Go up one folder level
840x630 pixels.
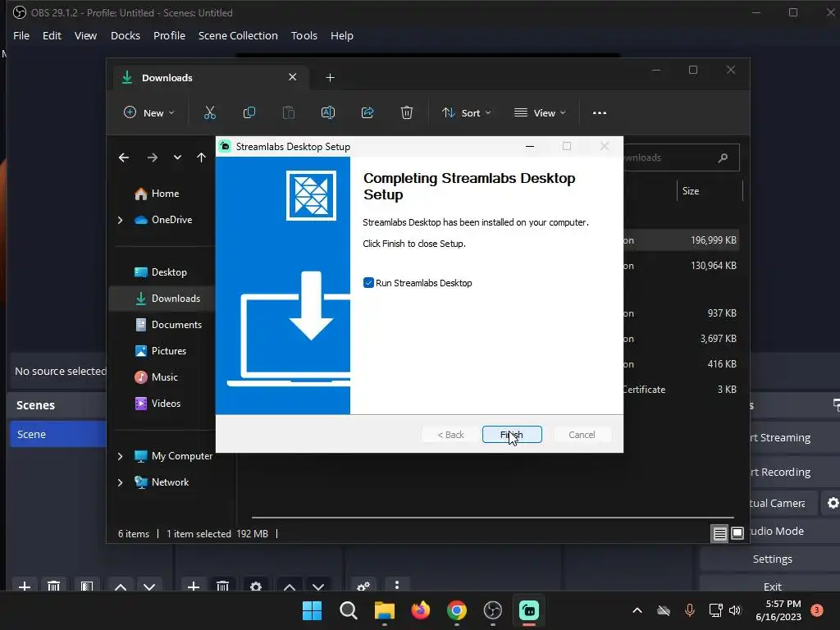tap(201, 157)
